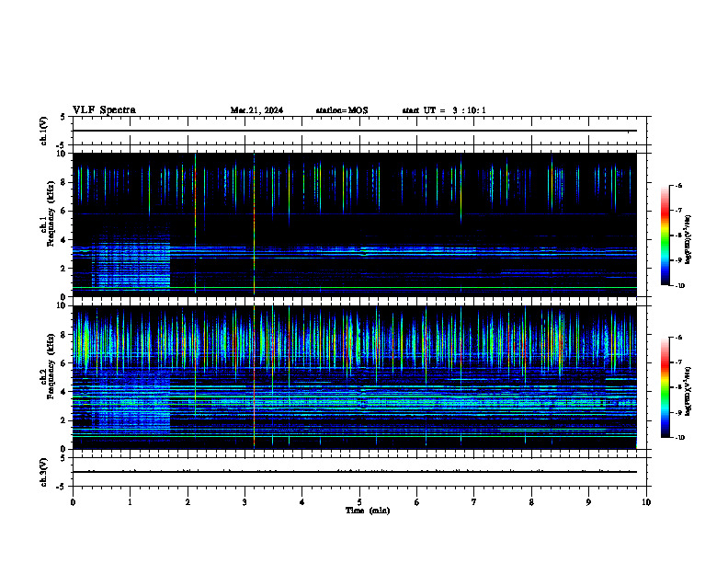Click the ch.2 frequency axis "6" tick label

64,363
